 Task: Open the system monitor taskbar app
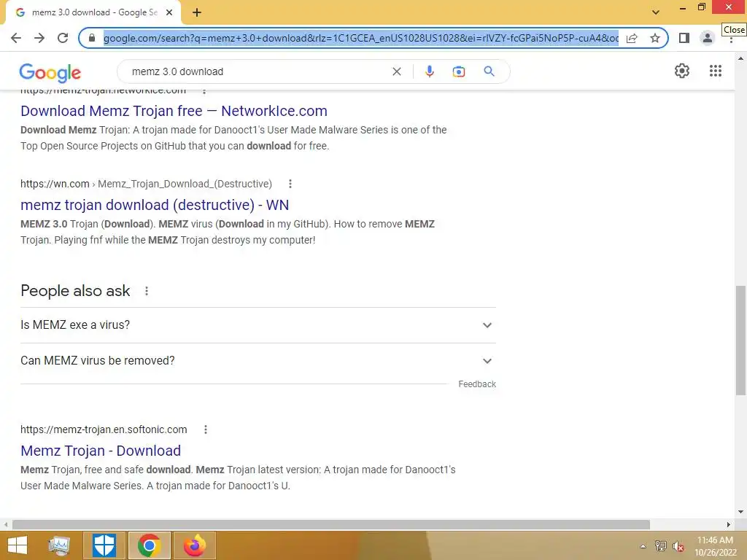click(x=59, y=545)
